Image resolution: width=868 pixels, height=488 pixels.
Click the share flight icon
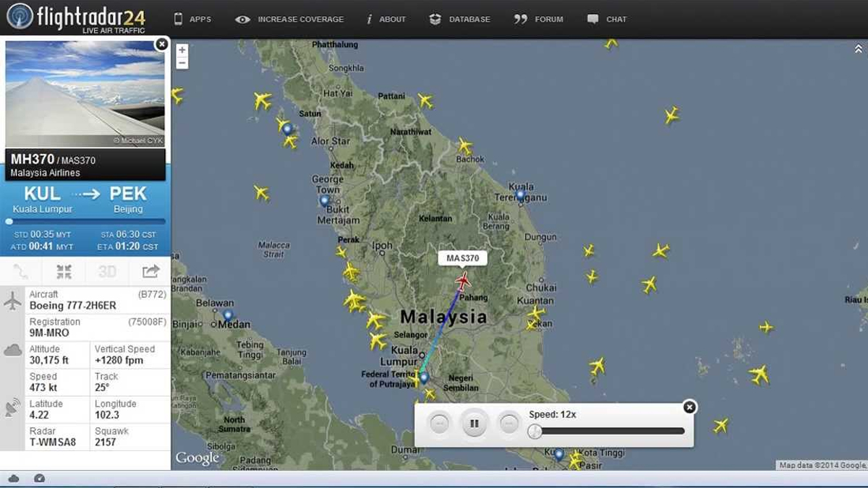(150, 272)
